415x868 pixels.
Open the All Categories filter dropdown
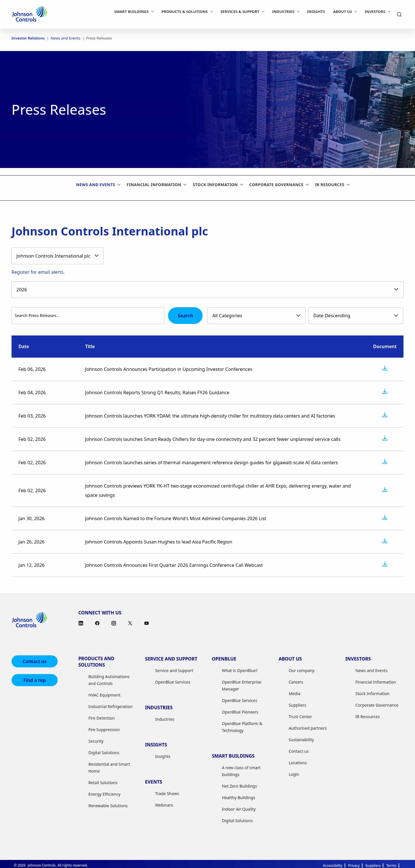pos(256,315)
